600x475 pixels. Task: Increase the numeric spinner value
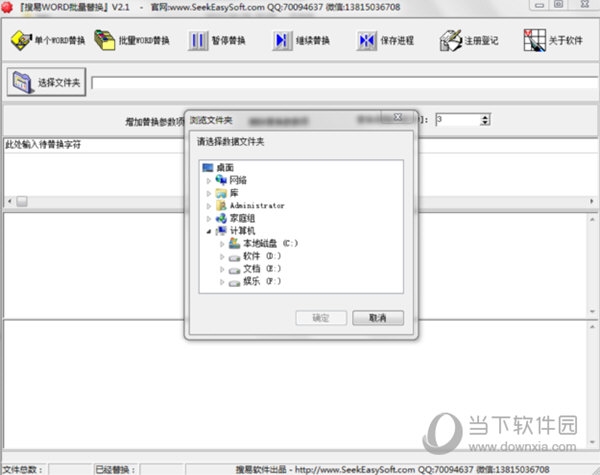click(x=485, y=117)
